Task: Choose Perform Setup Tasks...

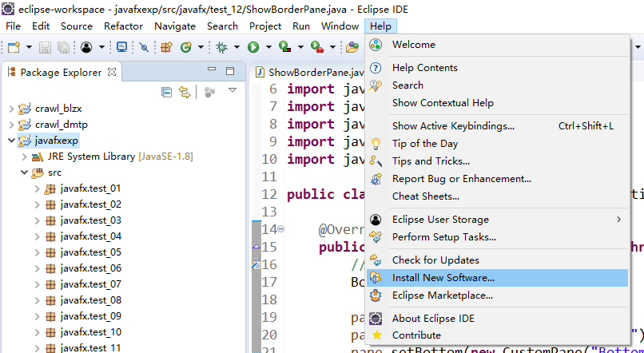Action: click(x=497, y=237)
